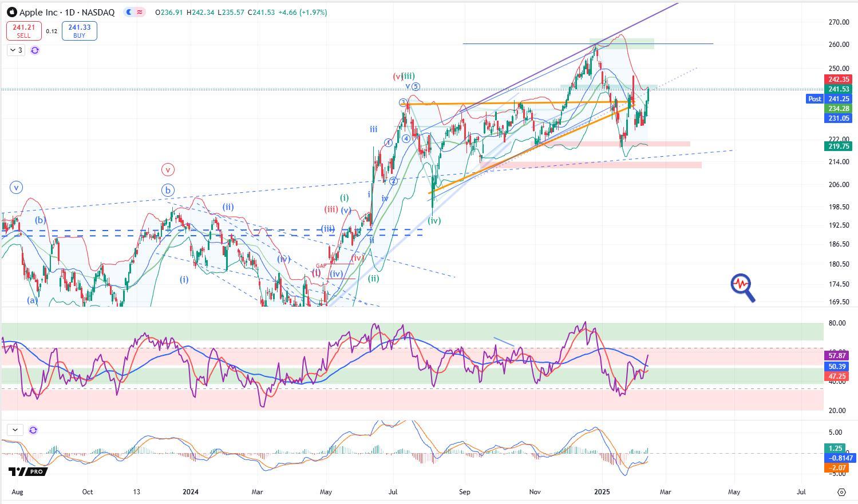
Task: Click the low value L235.57
Action: coord(231,12)
